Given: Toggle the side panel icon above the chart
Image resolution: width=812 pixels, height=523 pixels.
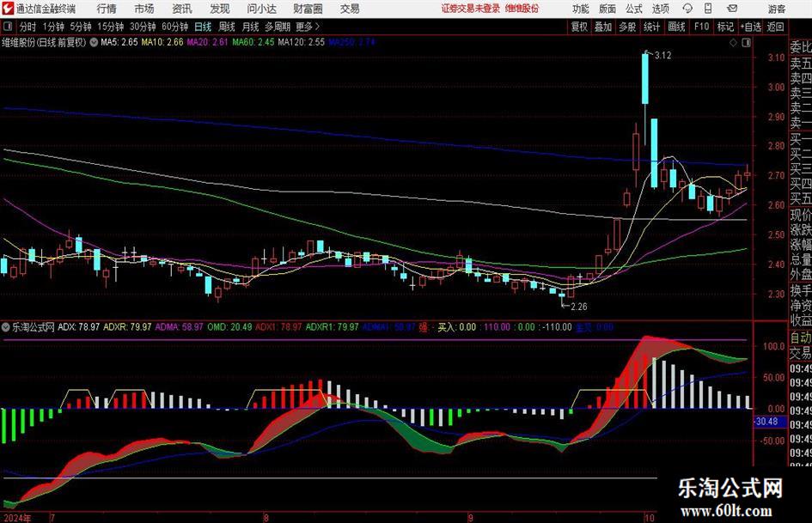Looking at the screenshot, I should pos(746,43).
